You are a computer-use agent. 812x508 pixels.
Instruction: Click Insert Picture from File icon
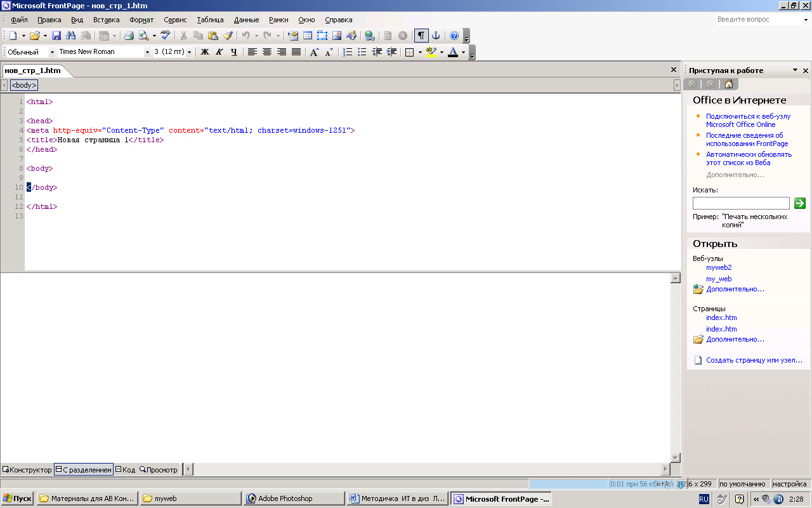pos(337,36)
